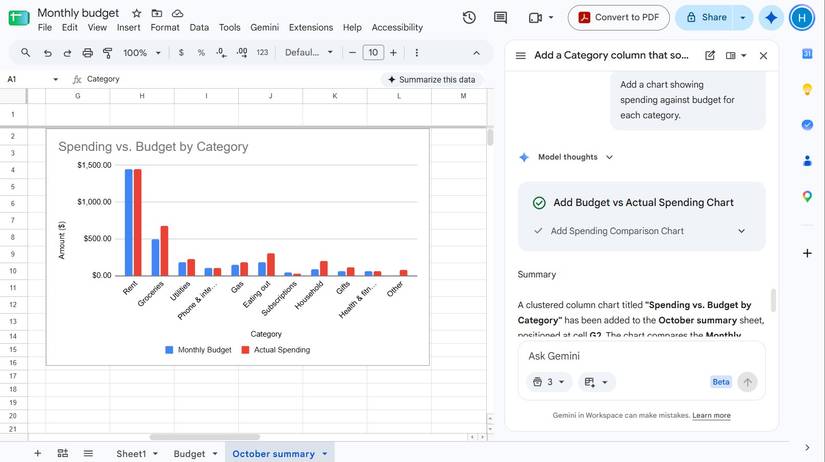Open version history clock icon
The image size is (825, 462).
pyautogui.click(x=469, y=17)
